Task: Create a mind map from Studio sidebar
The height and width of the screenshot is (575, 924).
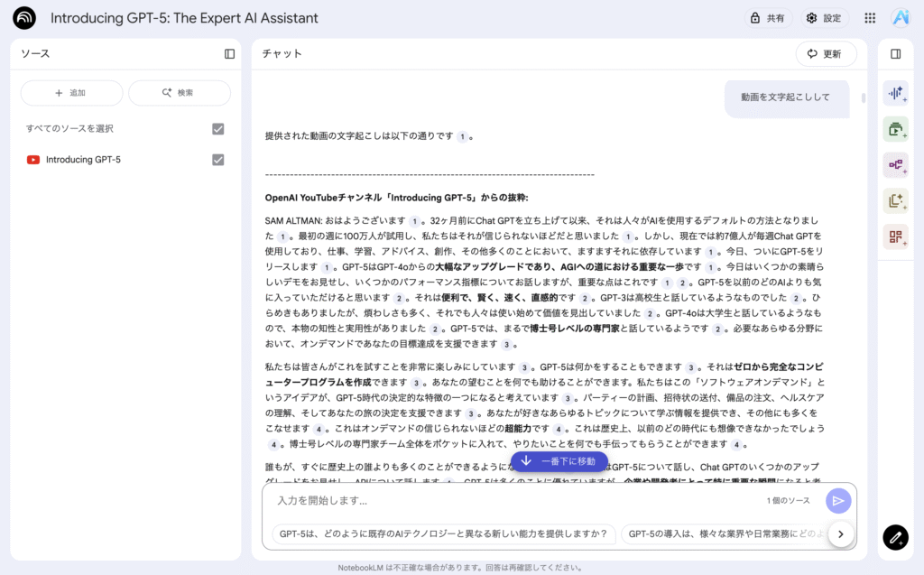Action: pos(896,165)
